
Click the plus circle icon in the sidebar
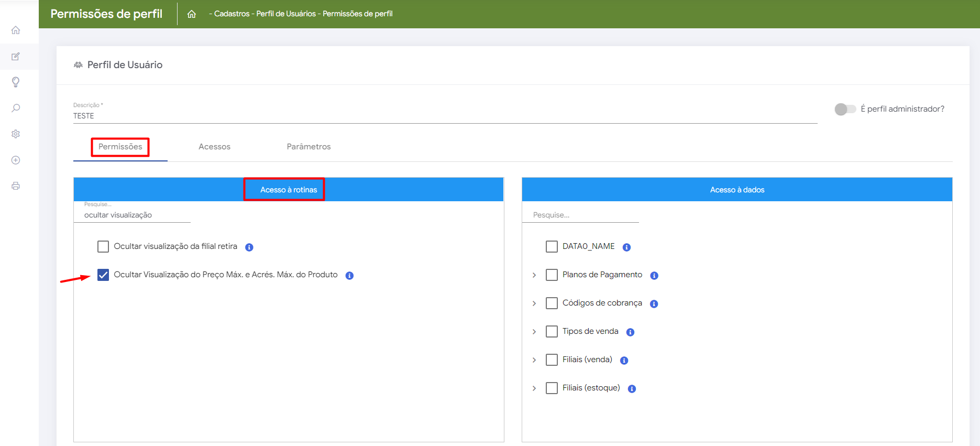(16, 160)
